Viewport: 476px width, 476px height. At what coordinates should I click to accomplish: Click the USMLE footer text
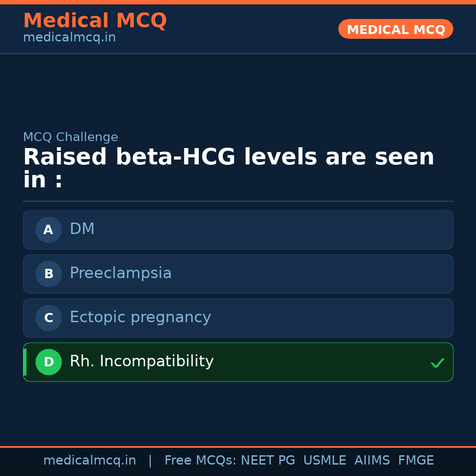click(324, 461)
